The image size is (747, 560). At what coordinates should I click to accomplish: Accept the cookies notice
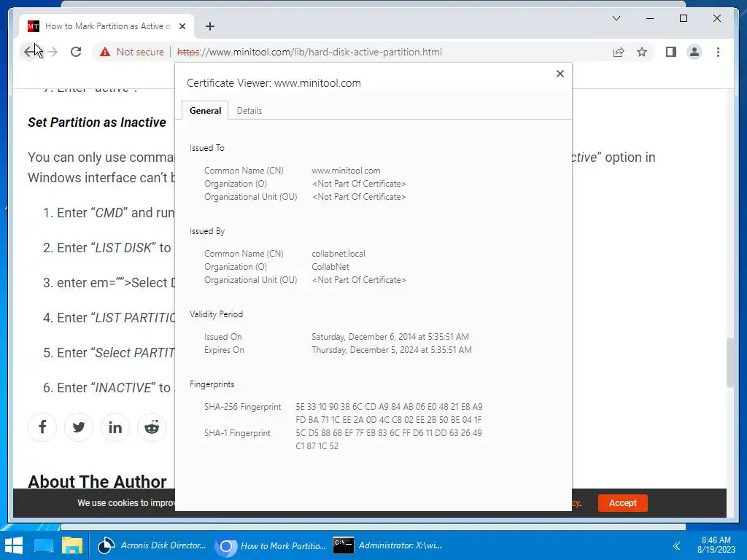pos(623,503)
